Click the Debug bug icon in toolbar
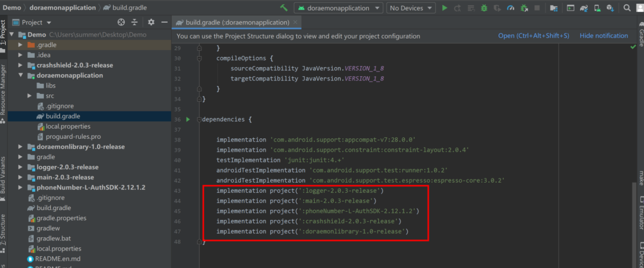Viewport: 644px width, 268px height. pyautogui.click(x=484, y=8)
